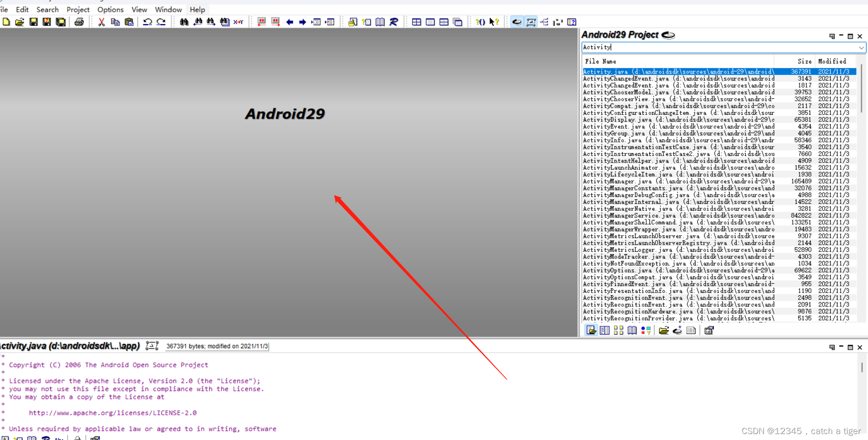Select ActivityThread-adjacent ActivityOptions.java row
The height and width of the screenshot is (440, 868).
pyautogui.click(x=719, y=270)
